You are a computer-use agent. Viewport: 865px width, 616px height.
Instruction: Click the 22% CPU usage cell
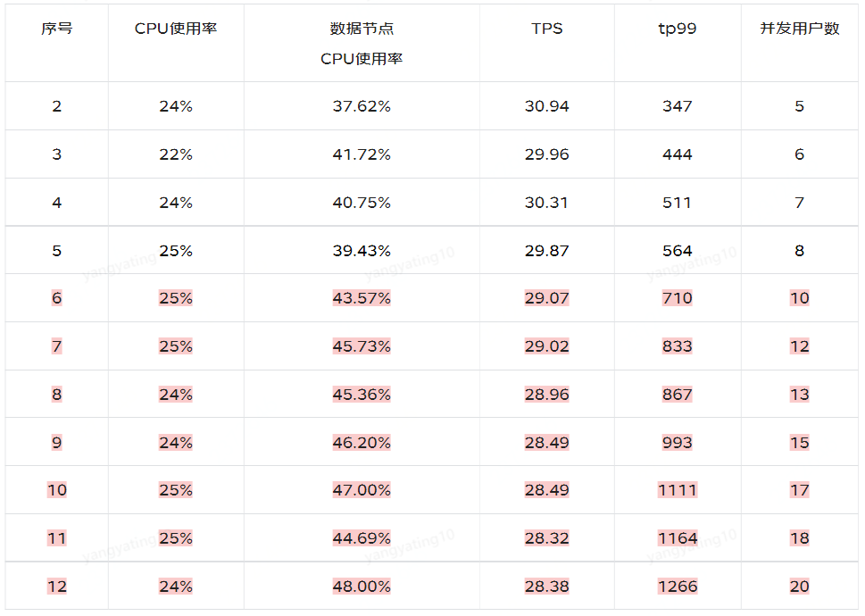pyautogui.click(x=176, y=154)
